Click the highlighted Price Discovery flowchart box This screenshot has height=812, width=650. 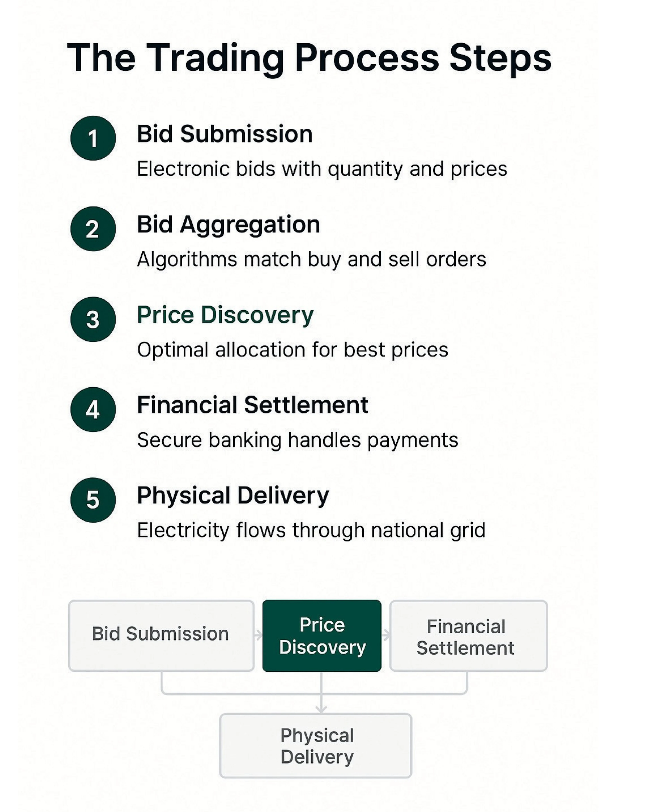(x=322, y=636)
